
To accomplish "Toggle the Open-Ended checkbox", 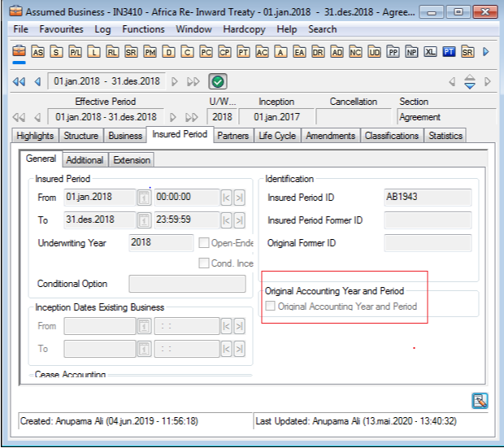I will click(205, 243).
